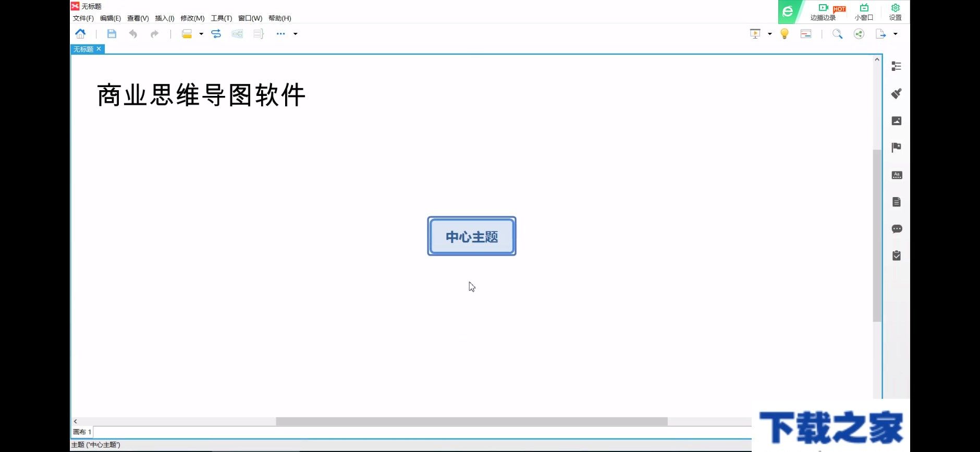Click the horizontal scrollbar thumb
980x452 pixels.
point(472,421)
